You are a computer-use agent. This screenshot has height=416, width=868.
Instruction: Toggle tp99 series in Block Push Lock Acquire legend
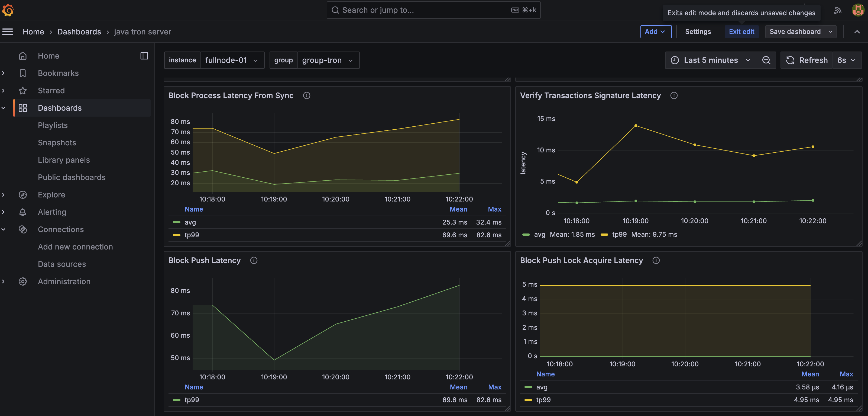(543, 400)
